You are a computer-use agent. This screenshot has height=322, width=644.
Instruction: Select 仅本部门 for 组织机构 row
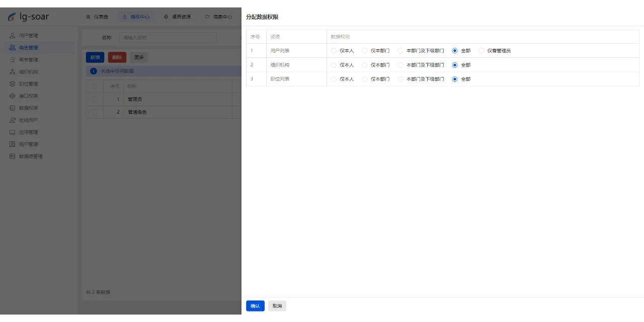pyautogui.click(x=365, y=65)
